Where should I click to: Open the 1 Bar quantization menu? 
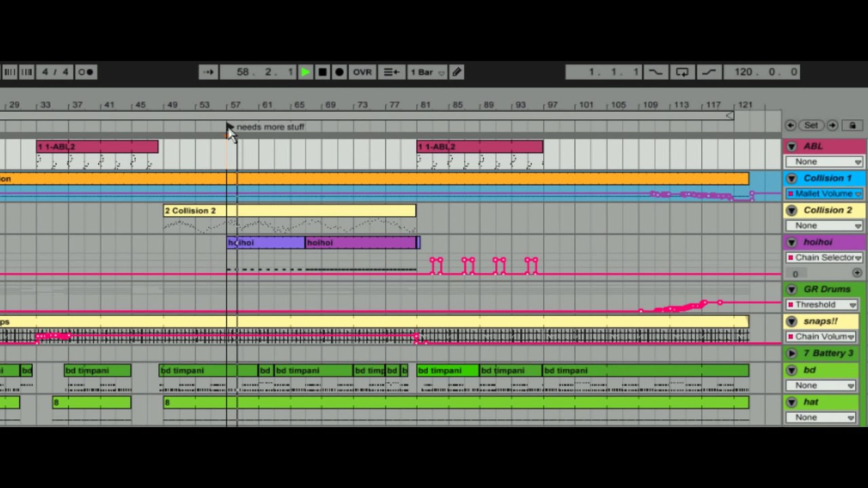tap(427, 72)
